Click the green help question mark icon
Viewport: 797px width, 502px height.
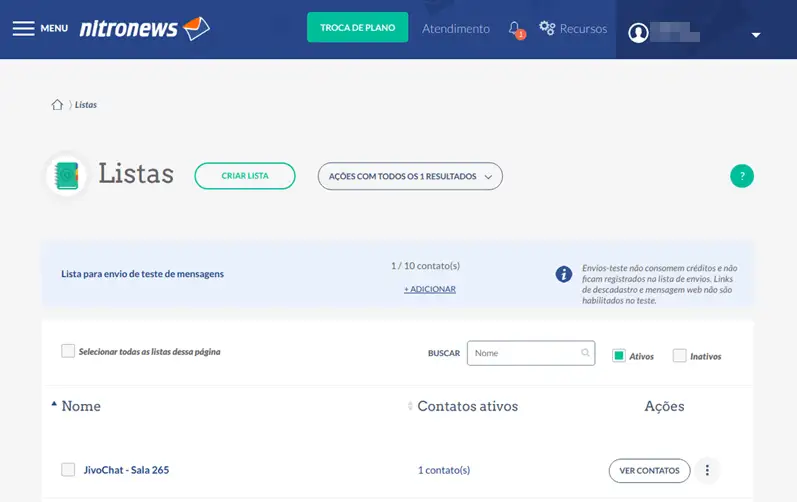pos(741,176)
